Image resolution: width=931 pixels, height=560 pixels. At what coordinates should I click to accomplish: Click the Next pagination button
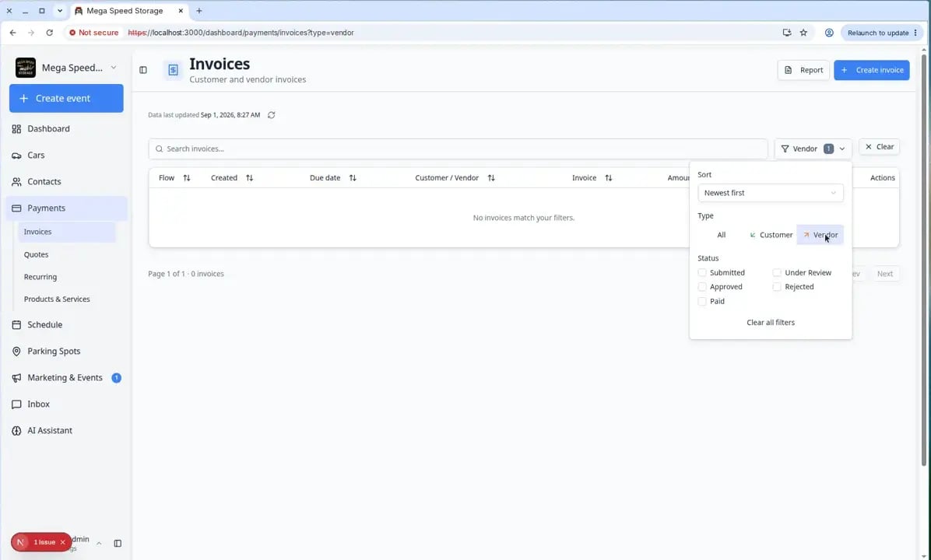tap(885, 274)
